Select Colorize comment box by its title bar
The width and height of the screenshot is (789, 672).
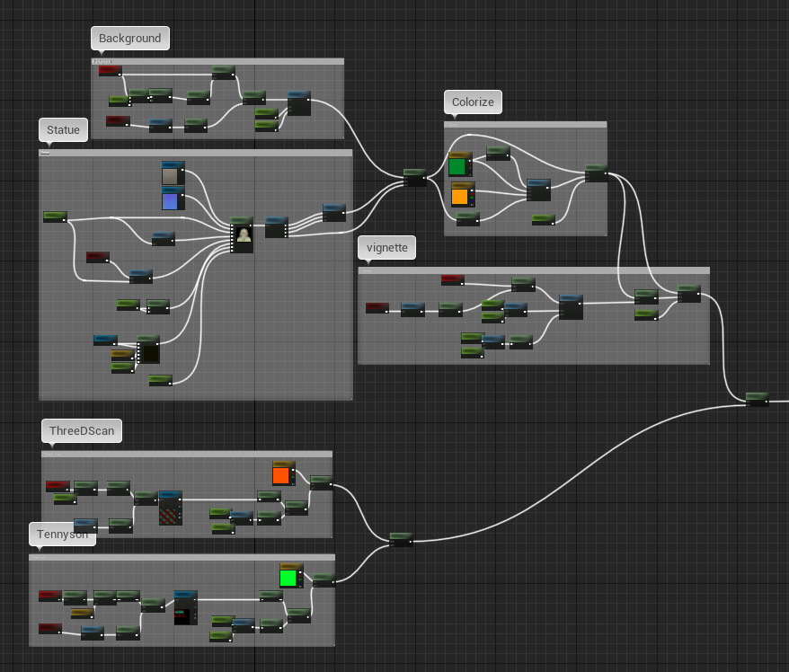pyautogui.click(x=526, y=124)
